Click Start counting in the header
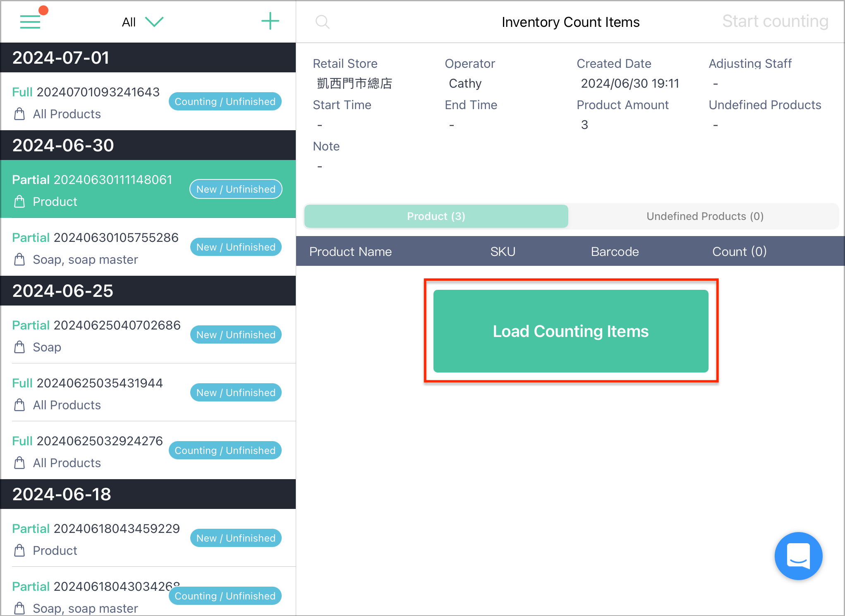The height and width of the screenshot is (616, 845). 775,21
